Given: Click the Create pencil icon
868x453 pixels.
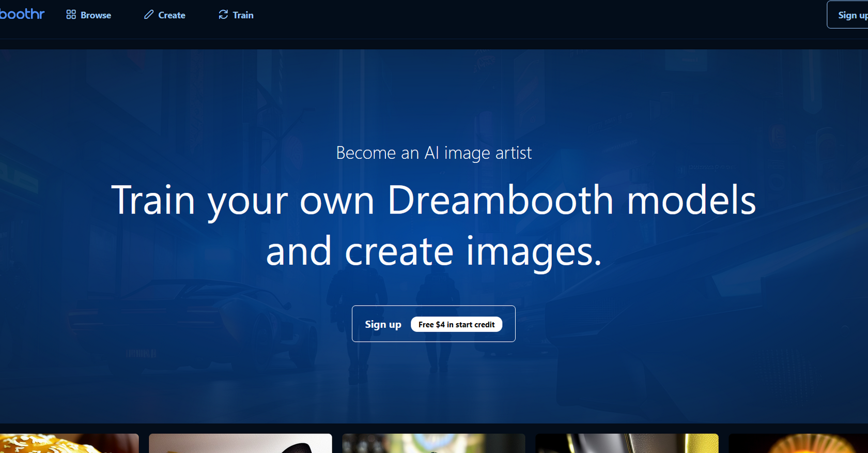Looking at the screenshot, I should [149, 15].
